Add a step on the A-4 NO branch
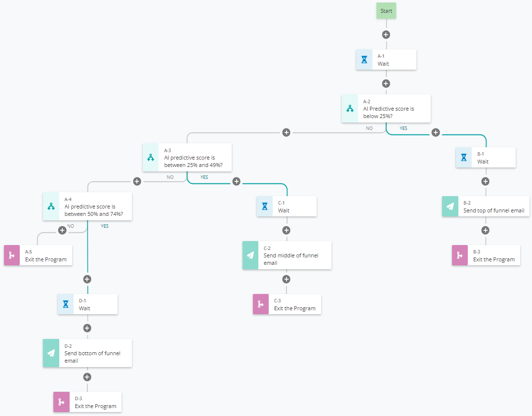532x416 pixels. 62,230
